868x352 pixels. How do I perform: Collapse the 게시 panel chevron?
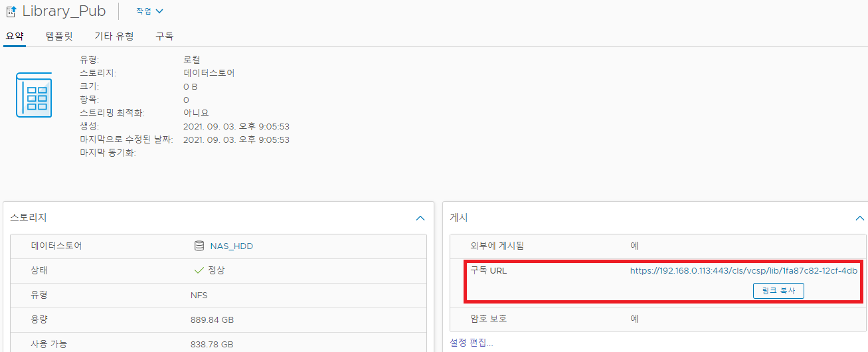click(x=860, y=218)
